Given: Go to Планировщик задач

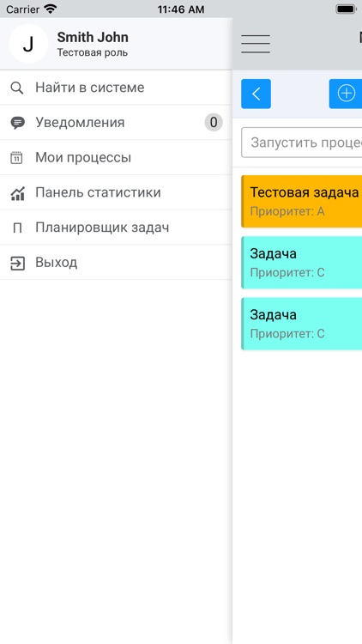Looking at the screenshot, I should [x=116, y=228].
